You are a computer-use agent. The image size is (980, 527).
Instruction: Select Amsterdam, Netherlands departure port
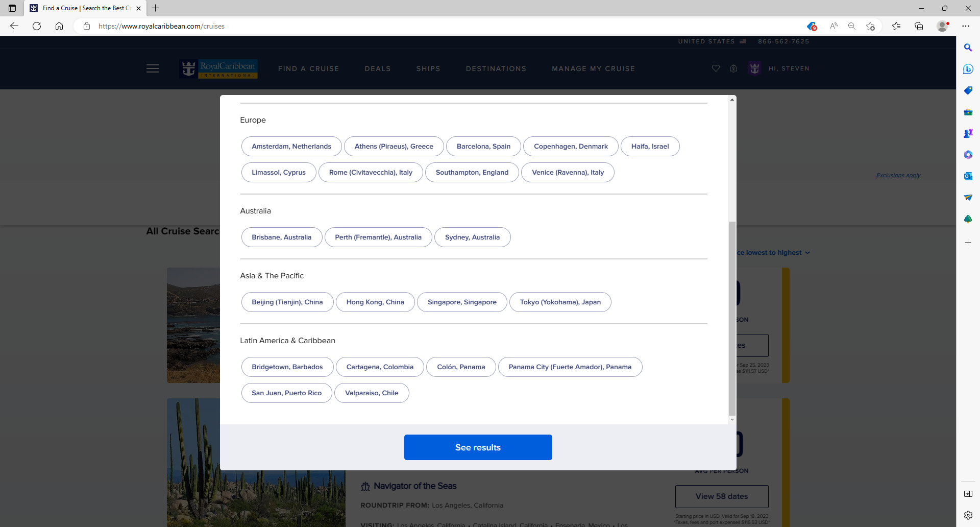(291, 146)
